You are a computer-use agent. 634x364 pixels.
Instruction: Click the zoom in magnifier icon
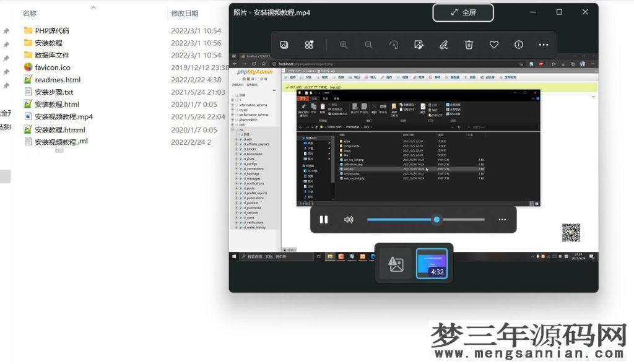click(x=344, y=45)
